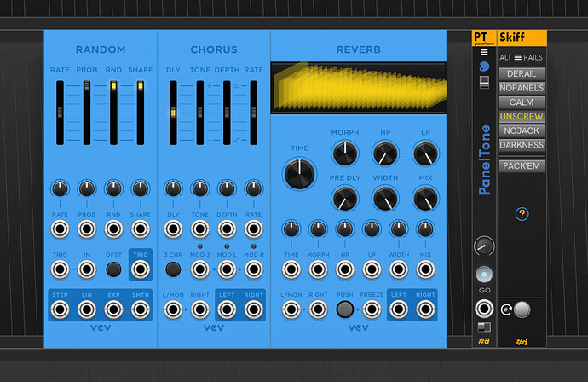Viewport: 588px width, 382px height.
Task: Click the PanelTone hamburger menu icon
Action: 484,52
